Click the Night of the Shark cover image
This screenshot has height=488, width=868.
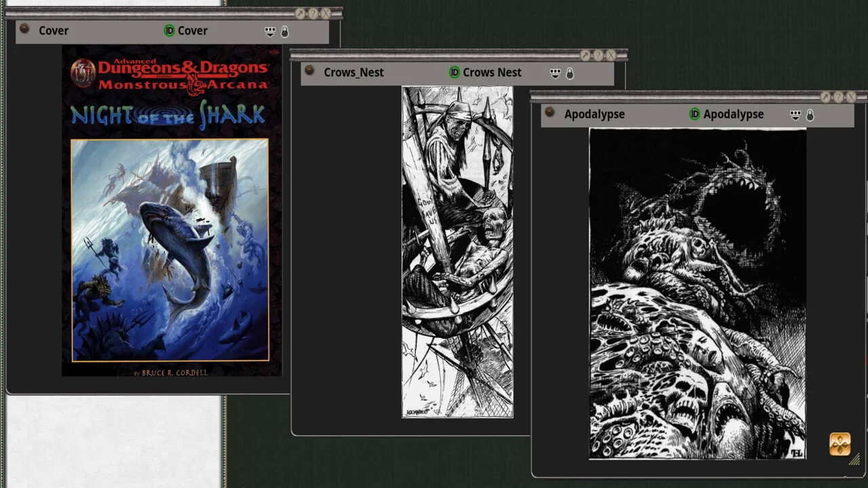click(170, 249)
